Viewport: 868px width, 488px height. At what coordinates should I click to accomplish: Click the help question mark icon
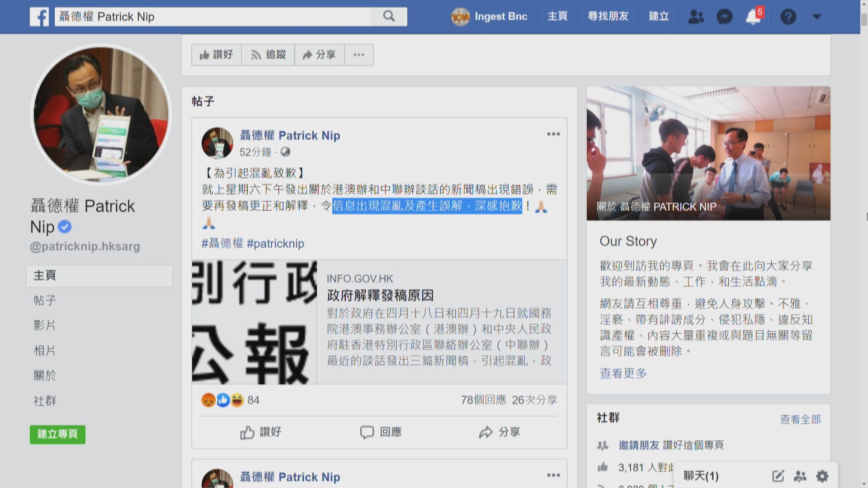pyautogui.click(x=788, y=17)
